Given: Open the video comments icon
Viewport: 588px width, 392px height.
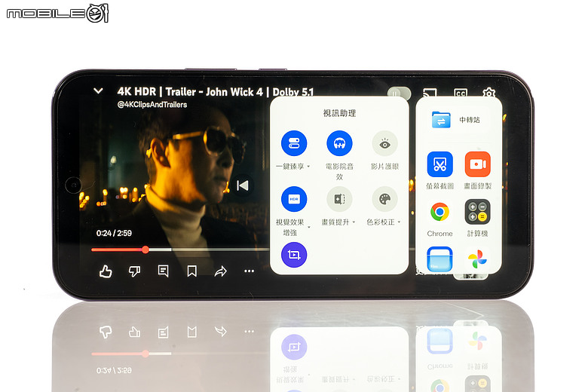Looking at the screenshot, I should pyautogui.click(x=163, y=271).
